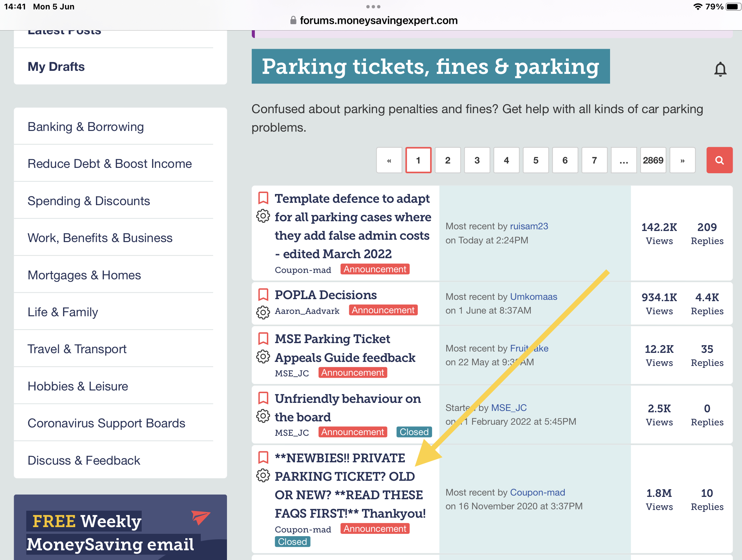
Task: Open gear options for Template defence thread
Action: tap(263, 216)
